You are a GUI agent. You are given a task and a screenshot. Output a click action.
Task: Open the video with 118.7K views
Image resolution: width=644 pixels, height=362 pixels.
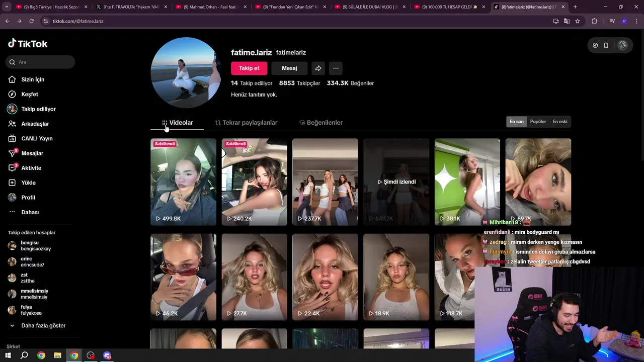pyautogui.click(x=454, y=277)
